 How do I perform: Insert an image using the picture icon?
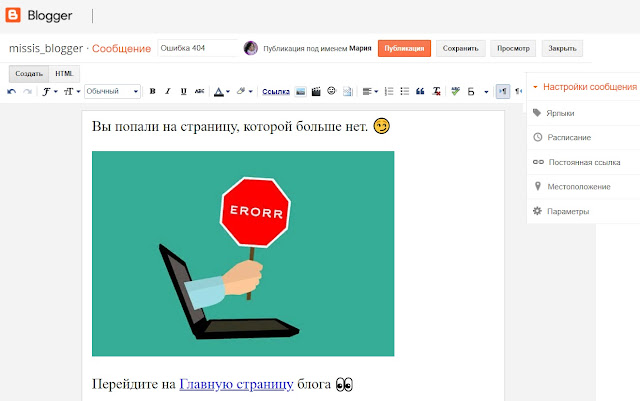click(301, 91)
